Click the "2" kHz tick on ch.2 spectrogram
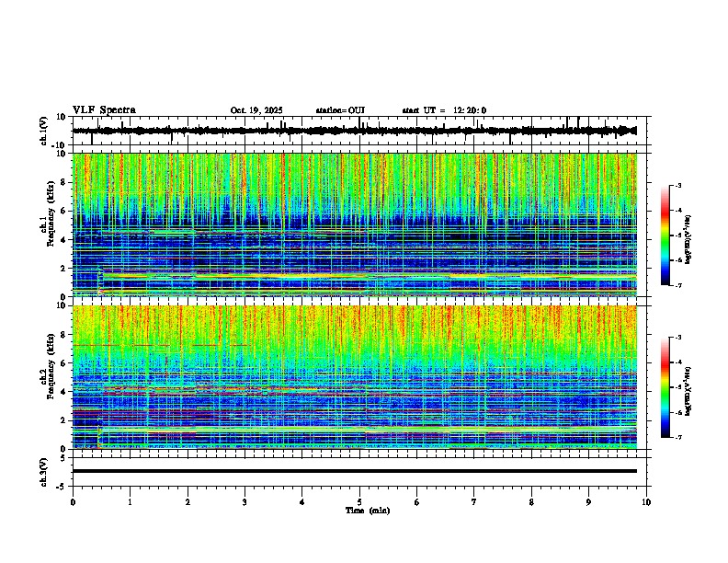728x563 pixels. [64, 420]
